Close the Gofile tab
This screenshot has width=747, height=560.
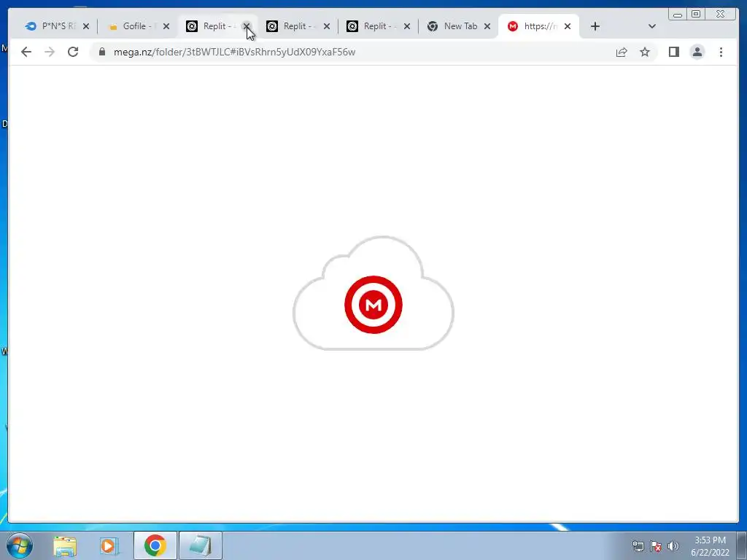click(x=166, y=27)
